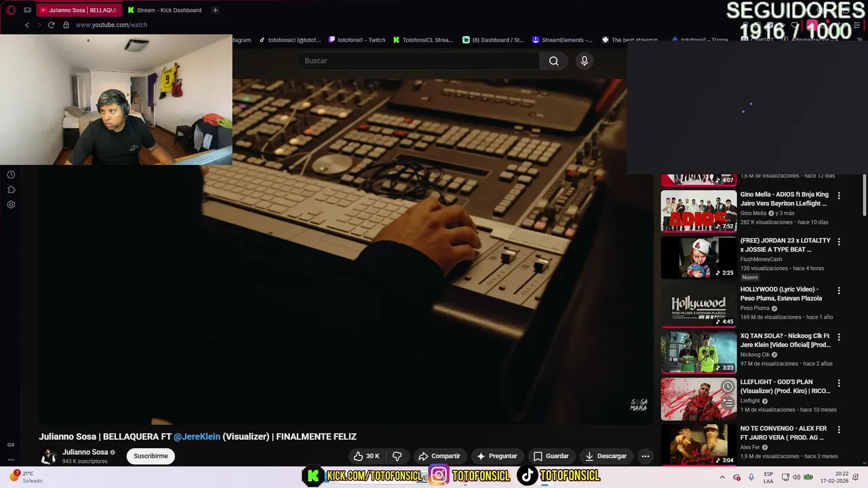Open the (6) Dashboard bookmark

494,40
